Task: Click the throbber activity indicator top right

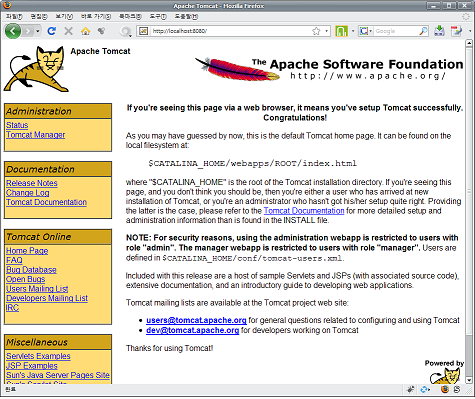Action: pos(467,16)
